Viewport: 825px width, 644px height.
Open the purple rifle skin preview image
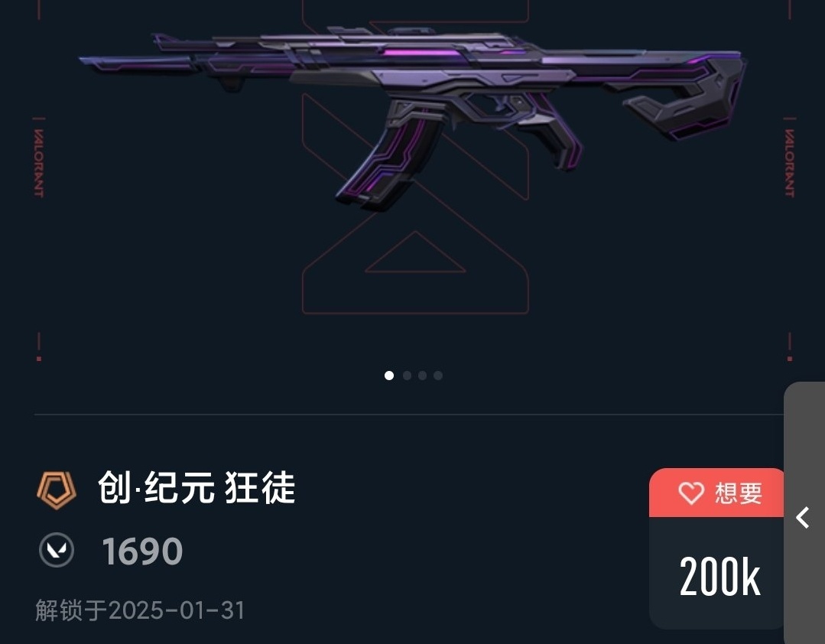(413, 117)
